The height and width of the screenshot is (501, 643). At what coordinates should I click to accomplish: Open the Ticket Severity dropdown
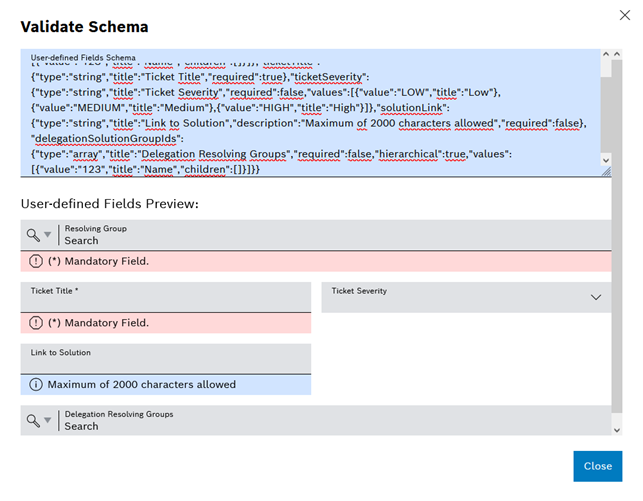coord(596,297)
